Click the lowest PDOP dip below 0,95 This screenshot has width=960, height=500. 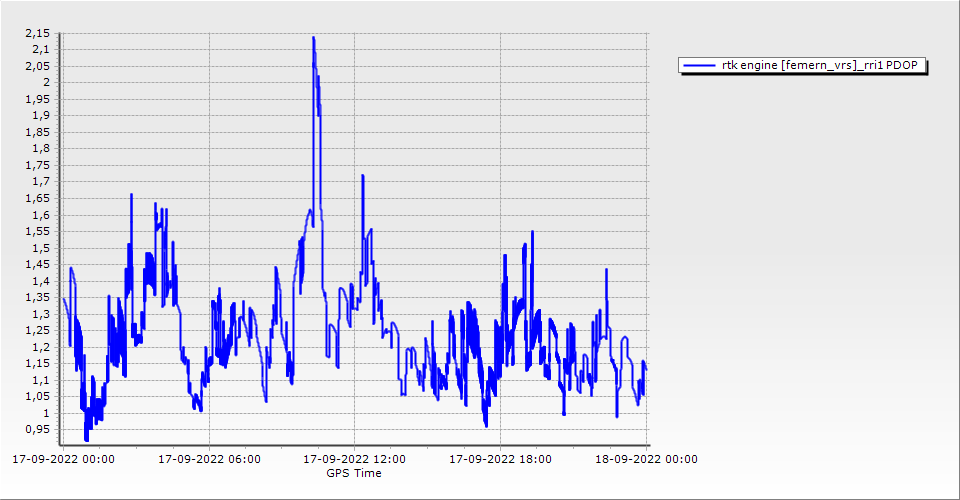click(87, 438)
